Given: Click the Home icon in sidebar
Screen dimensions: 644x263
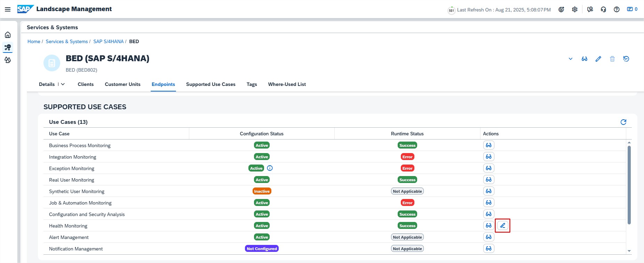Looking at the screenshot, I should [x=8, y=35].
